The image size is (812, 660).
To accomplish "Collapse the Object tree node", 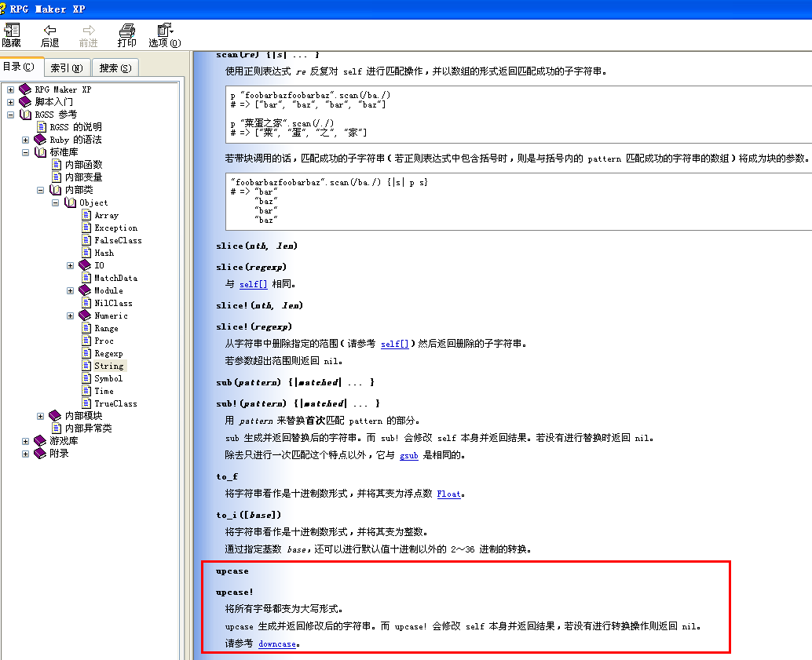I will [56, 203].
